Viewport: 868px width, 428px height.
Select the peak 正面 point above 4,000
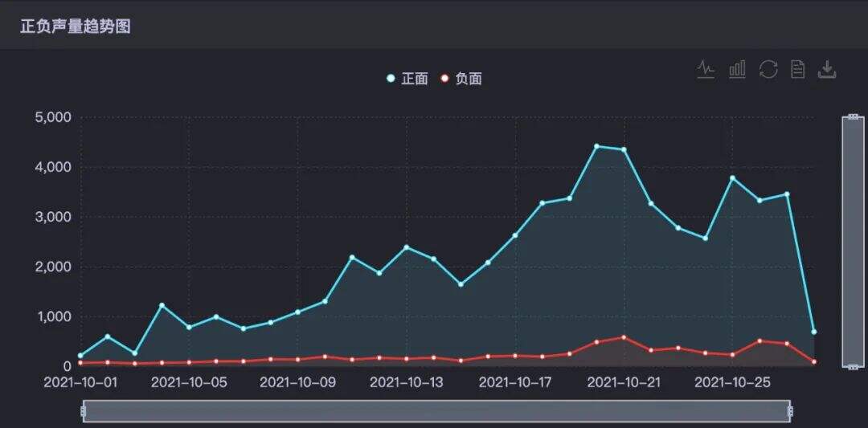[x=596, y=146]
